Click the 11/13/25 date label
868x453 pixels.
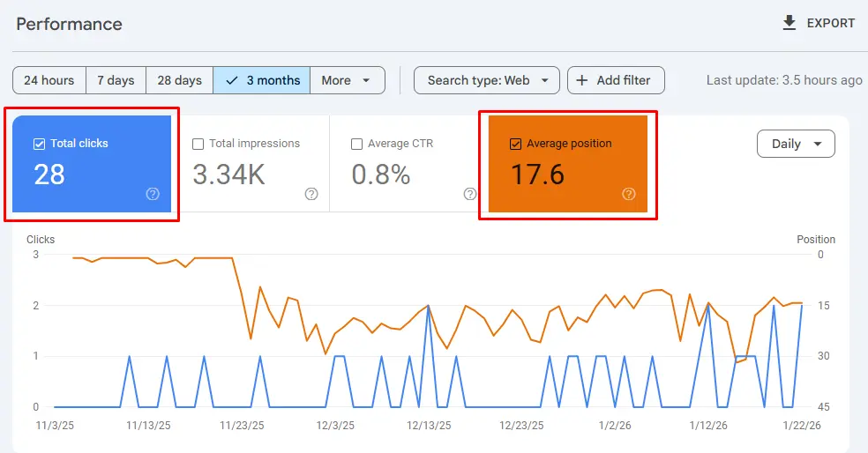pos(148,426)
